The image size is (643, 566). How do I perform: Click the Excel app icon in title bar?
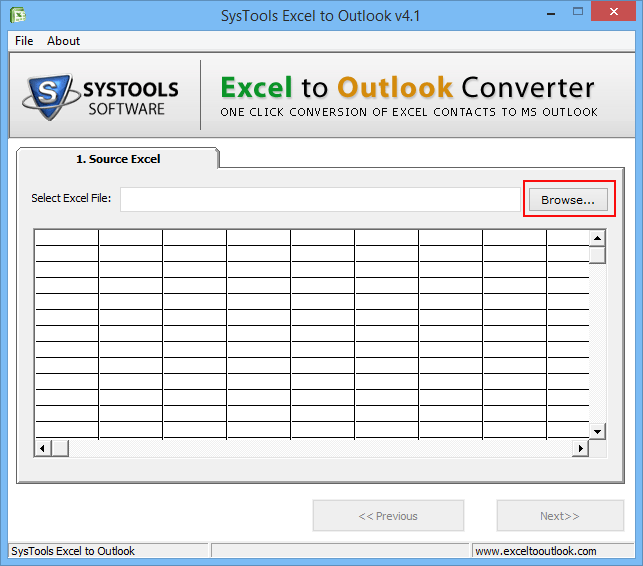click(x=18, y=16)
